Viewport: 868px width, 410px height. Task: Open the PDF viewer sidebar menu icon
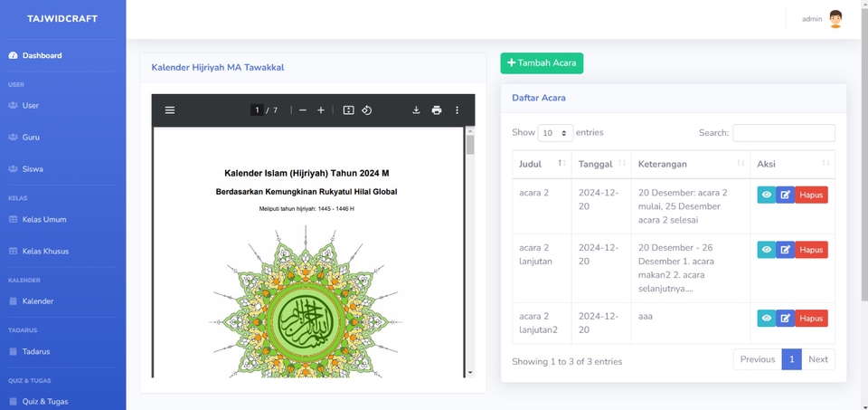[x=169, y=110]
